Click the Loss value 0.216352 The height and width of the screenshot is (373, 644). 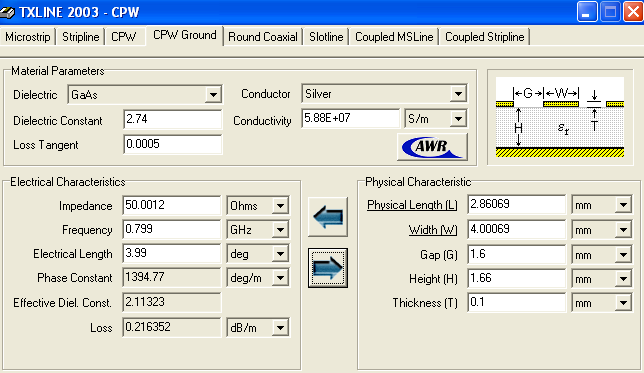click(171, 327)
